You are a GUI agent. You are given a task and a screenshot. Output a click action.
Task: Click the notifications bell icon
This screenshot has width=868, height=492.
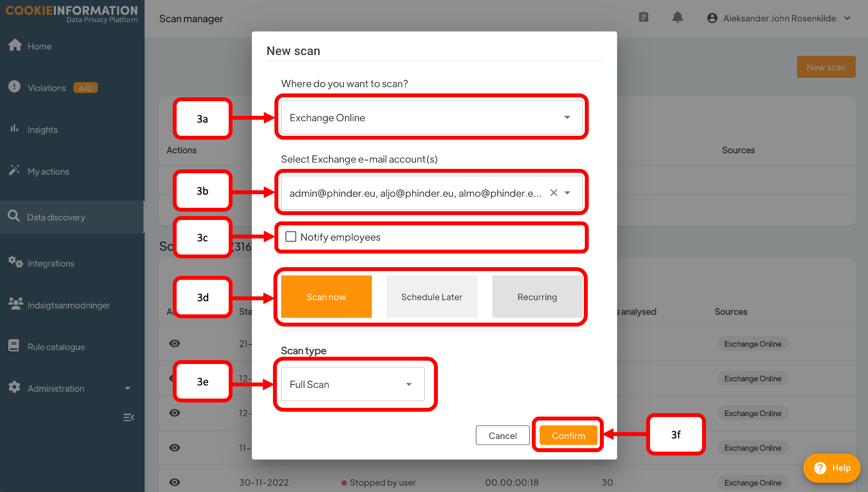point(677,18)
